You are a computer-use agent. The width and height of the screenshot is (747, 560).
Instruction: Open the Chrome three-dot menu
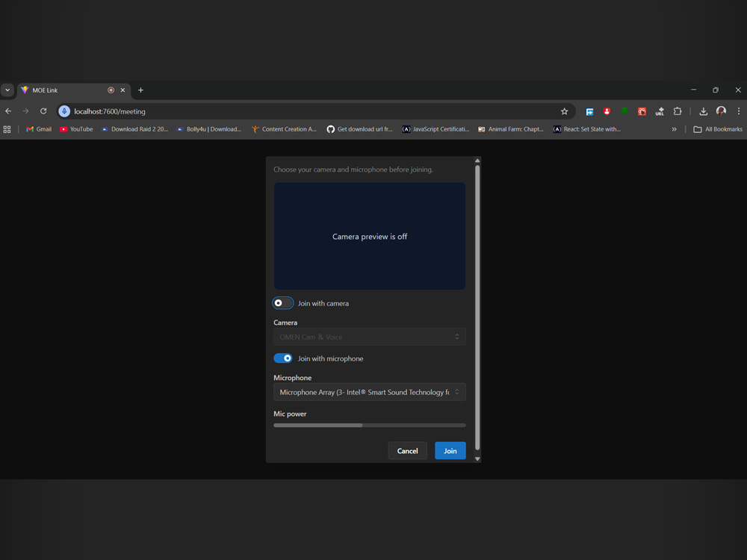tap(739, 111)
